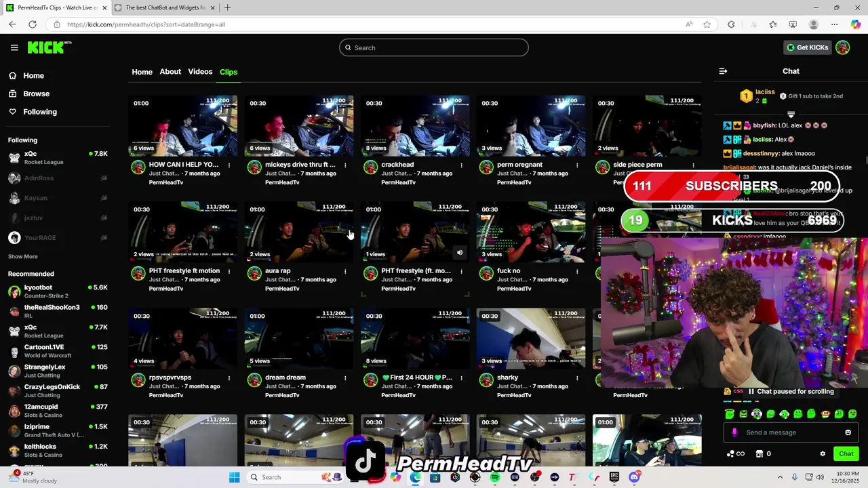Image resolution: width=868 pixels, height=488 pixels.
Task: Open theRealShooKon3 channel in sidebar
Action: 58,311
